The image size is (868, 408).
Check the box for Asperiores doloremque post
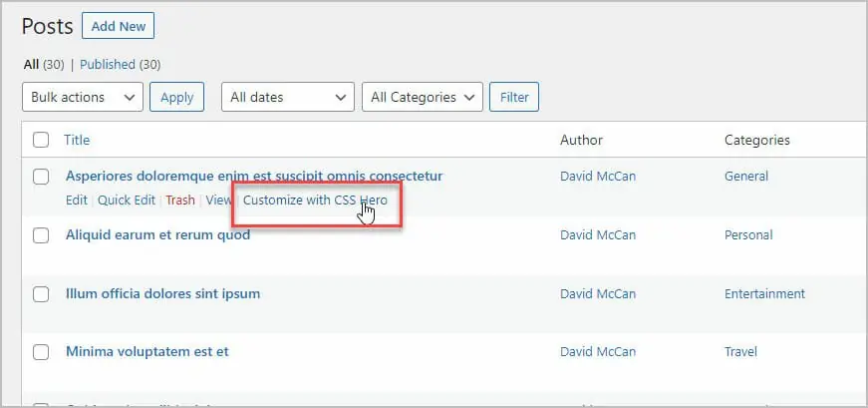[41, 177]
